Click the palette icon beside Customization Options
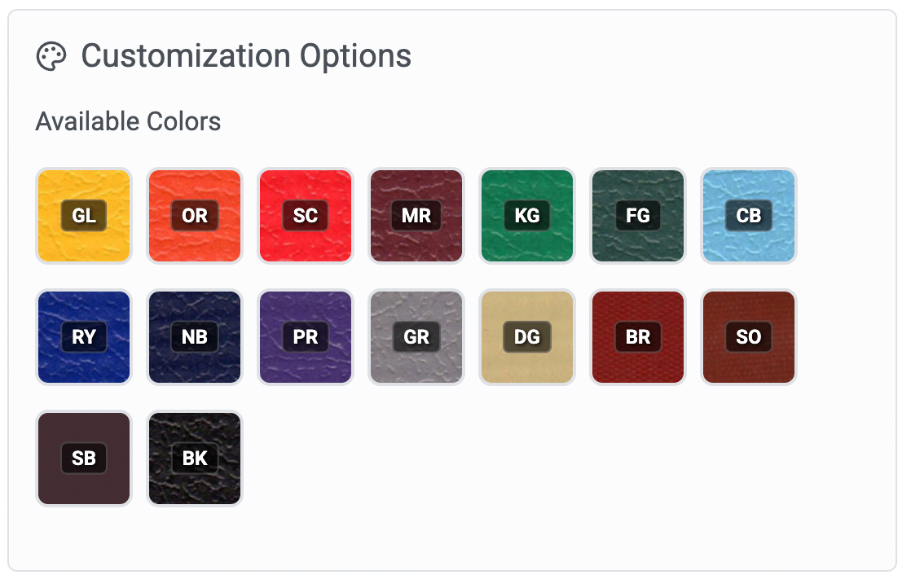911x588 pixels. [51, 57]
